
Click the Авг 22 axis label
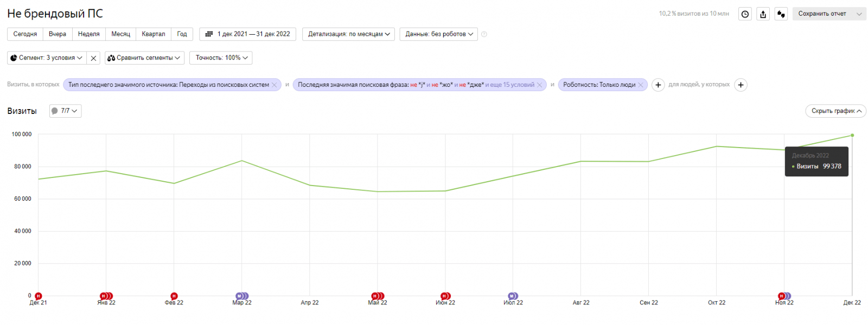coord(581,303)
